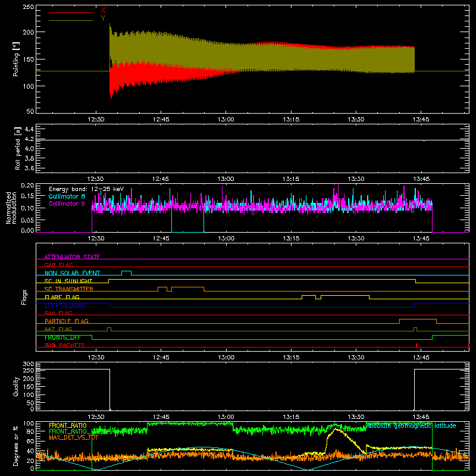Select the GAP_FLAG label
The height and width of the screenshot is (476, 476).
[58, 265]
